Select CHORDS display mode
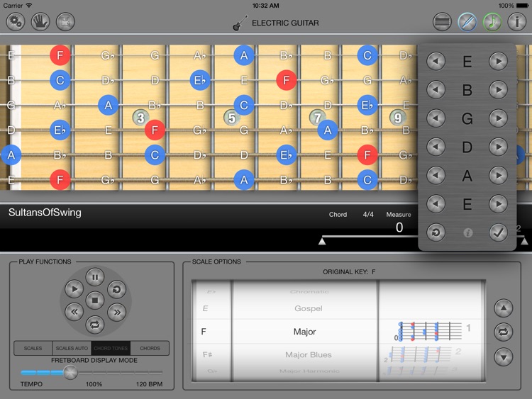 pos(150,348)
